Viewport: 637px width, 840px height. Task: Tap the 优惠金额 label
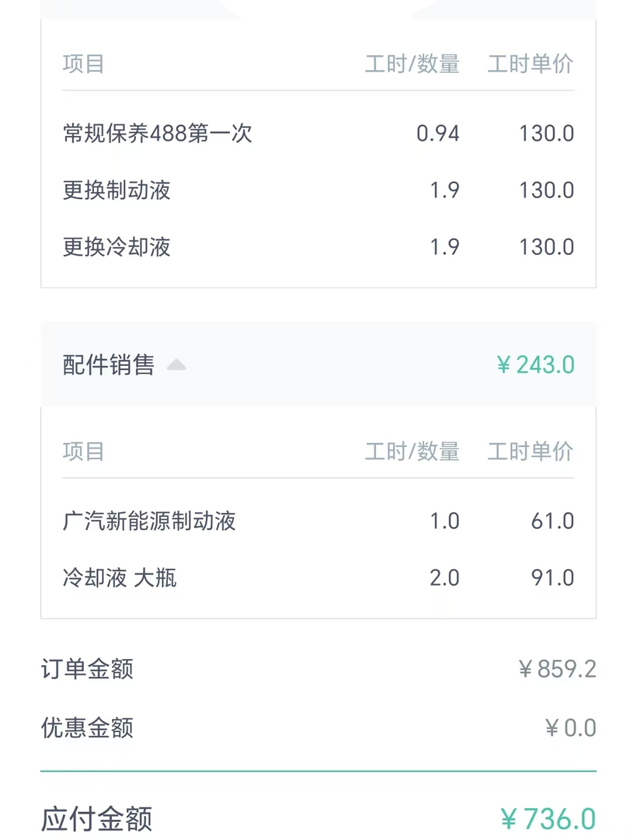pos(87,728)
